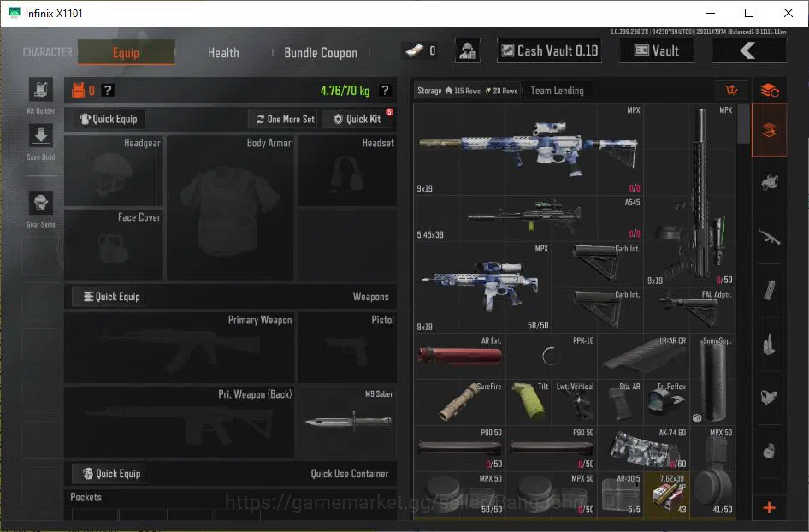Select the Pistol slot
The height and width of the screenshot is (532, 809).
tap(347, 348)
